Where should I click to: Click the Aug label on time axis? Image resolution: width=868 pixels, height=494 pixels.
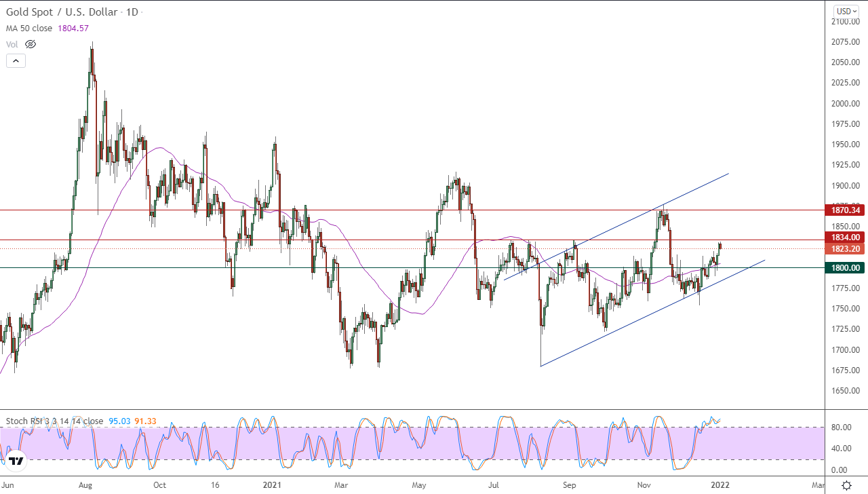pyautogui.click(x=86, y=485)
